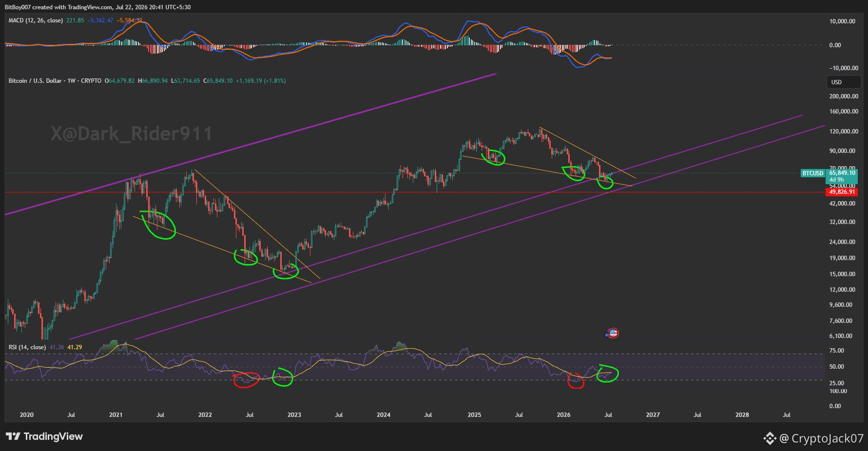Image resolution: width=868 pixels, height=451 pixels.
Task: Click the 1W timeframe label in the chart title
Action: [x=71, y=81]
